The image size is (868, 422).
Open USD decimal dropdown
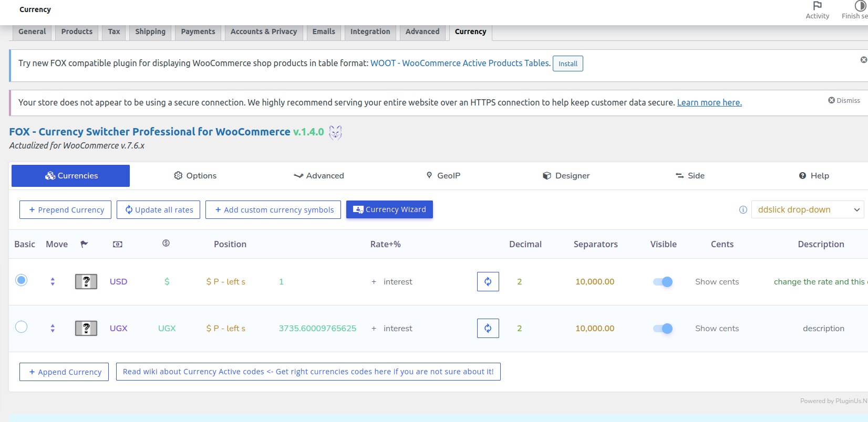(520, 282)
